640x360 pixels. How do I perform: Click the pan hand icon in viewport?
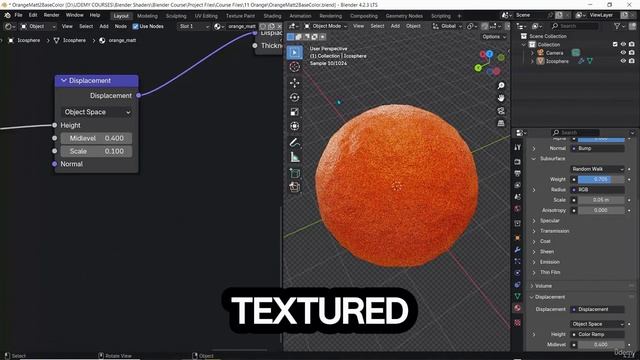(501, 98)
